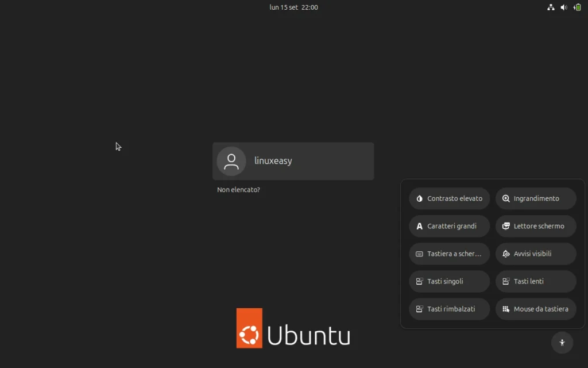This screenshot has width=588, height=368.
Task: Click the contrast icon beside Contrasto elevato
Action: [419, 198]
